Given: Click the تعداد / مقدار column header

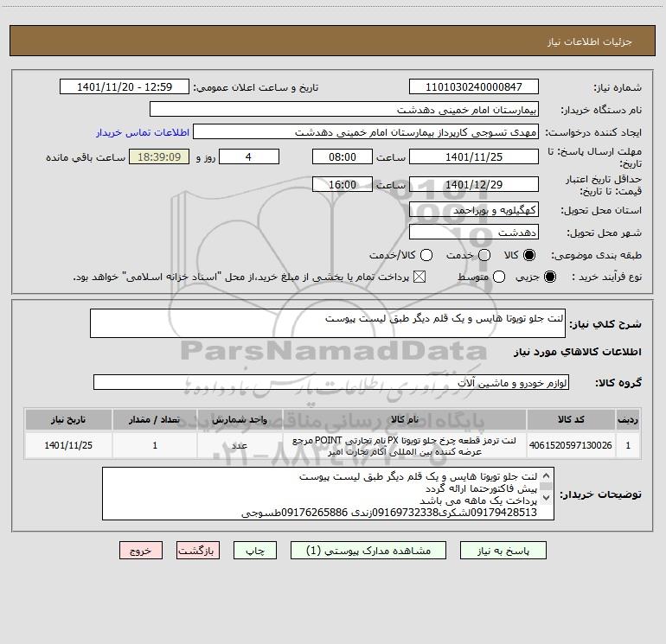Looking at the screenshot, I should tap(155, 419).
